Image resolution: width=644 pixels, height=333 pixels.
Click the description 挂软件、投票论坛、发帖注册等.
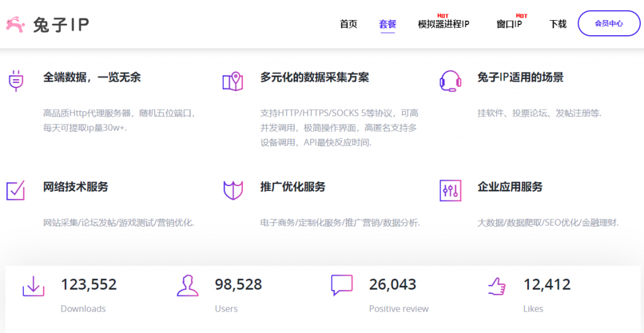[x=539, y=113]
